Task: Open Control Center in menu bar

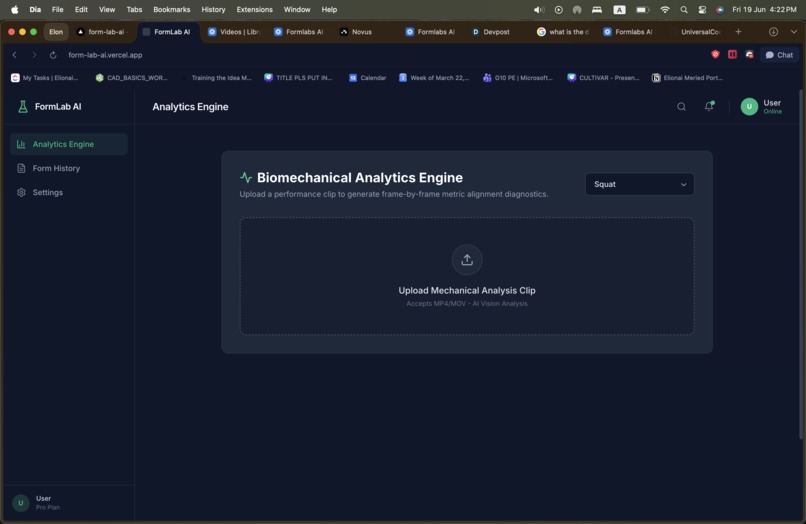Action: 702,9
